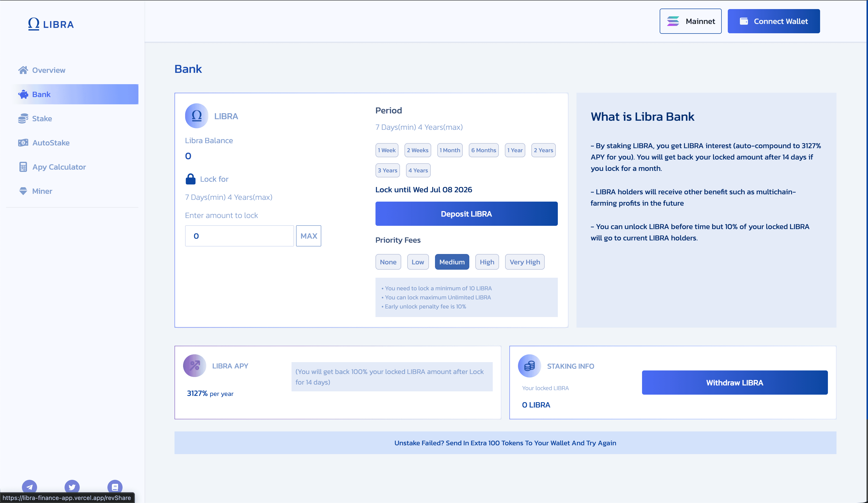Click the Libra omega logo
The height and width of the screenshot is (503, 868).
[34, 24]
